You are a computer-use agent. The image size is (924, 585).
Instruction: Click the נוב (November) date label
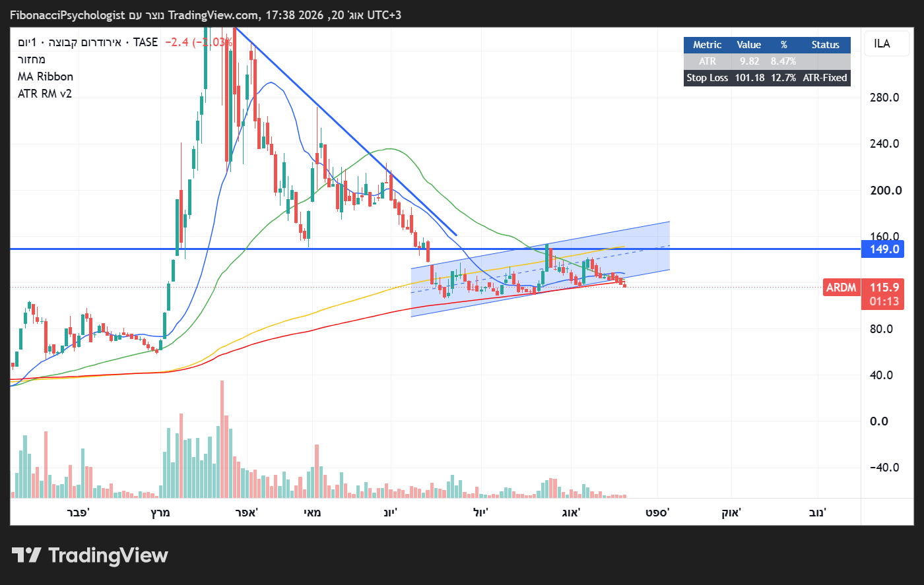point(818,512)
